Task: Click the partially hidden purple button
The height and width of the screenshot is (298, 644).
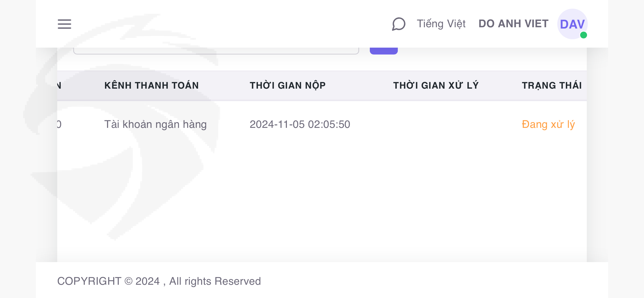Action: tap(384, 51)
